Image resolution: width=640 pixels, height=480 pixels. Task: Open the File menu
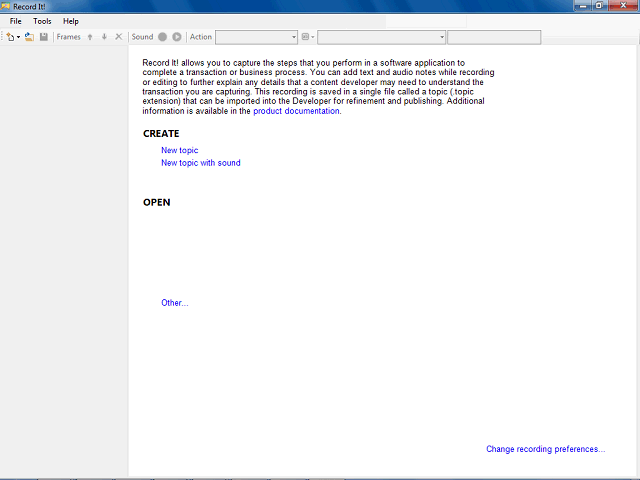(16, 21)
